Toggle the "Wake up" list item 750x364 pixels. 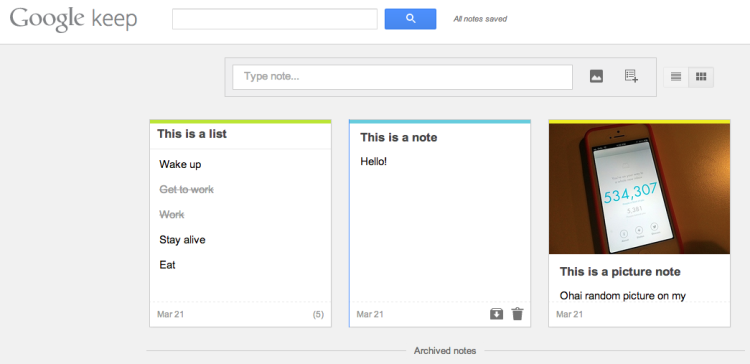click(x=180, y=165)
